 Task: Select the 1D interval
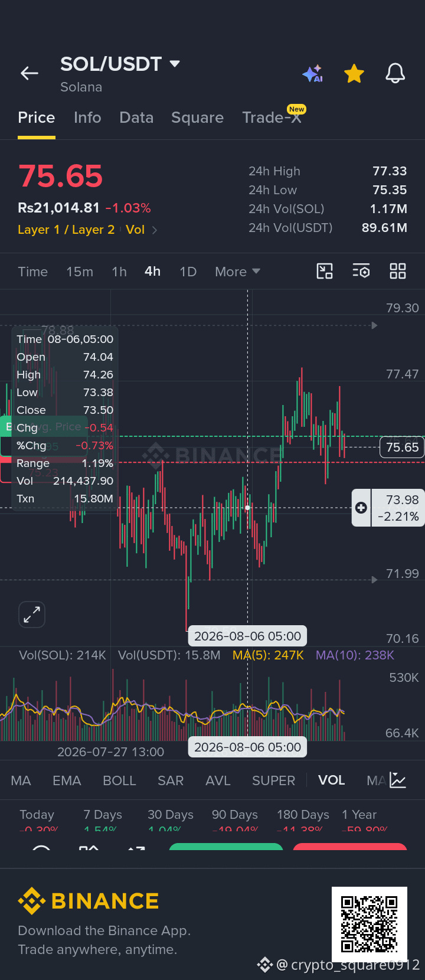(x=188, y=272)
